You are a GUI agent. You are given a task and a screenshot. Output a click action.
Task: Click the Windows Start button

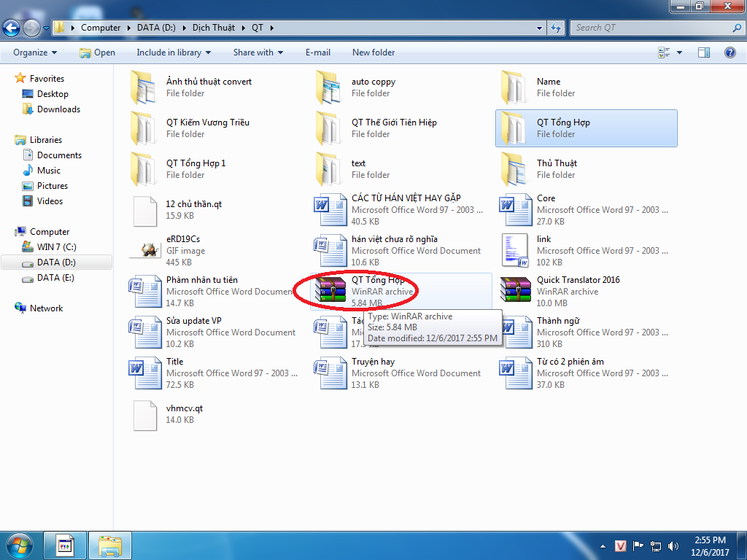point(20,545)
